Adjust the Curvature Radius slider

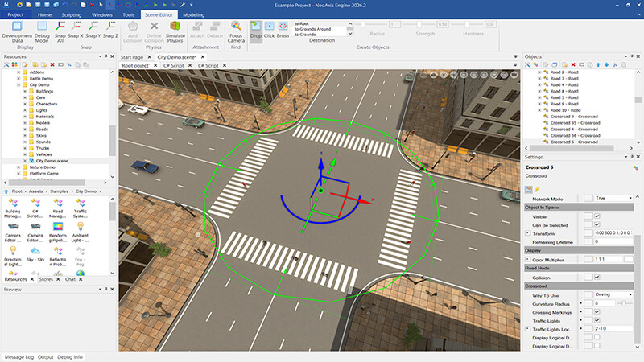pos(624,303)
